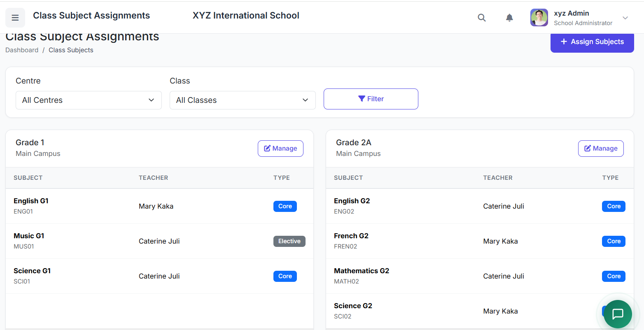Screen dimensions: 644x330
Task: Click the ENG01 subject code
Action: [23, 211]
